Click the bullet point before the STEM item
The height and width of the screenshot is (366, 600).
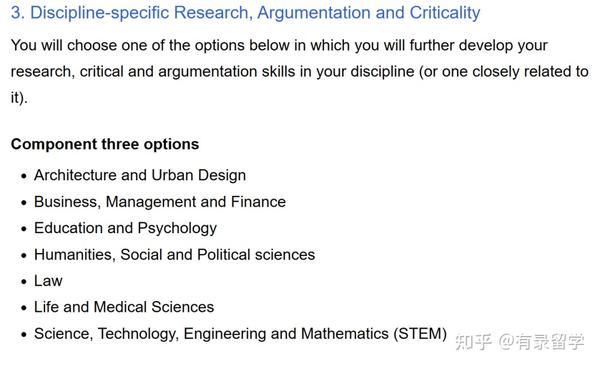24,335
